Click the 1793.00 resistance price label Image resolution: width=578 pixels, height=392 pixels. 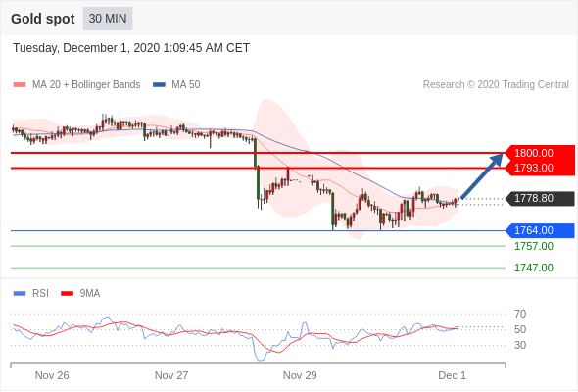(540, 169)
